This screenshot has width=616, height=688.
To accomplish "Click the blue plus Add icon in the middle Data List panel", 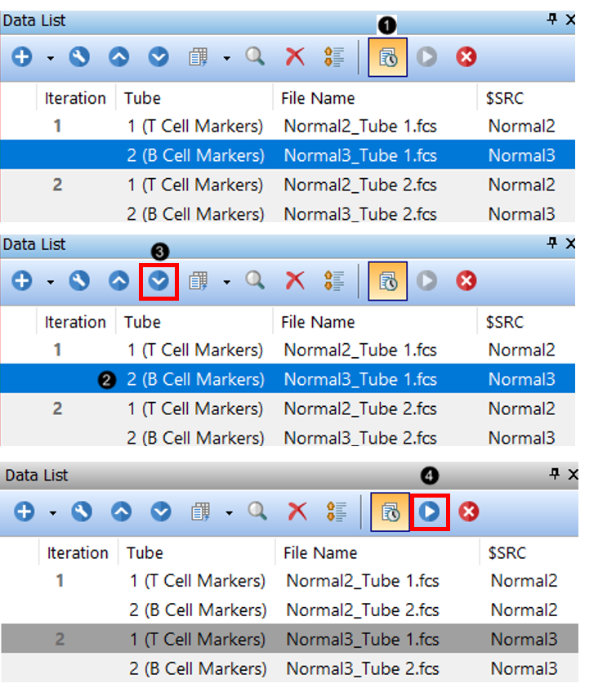I will click(x=22, y=280).
